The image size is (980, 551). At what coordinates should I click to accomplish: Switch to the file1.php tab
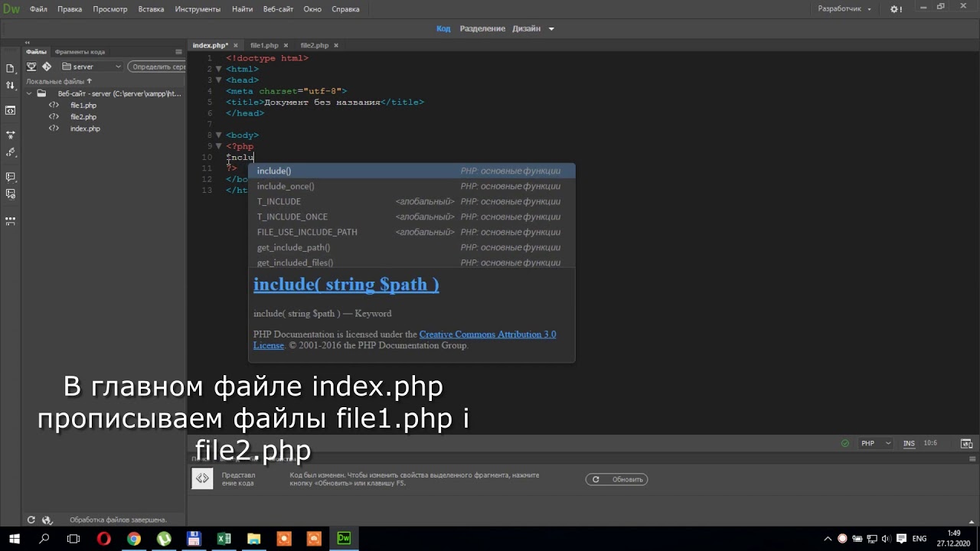point(264,45)
